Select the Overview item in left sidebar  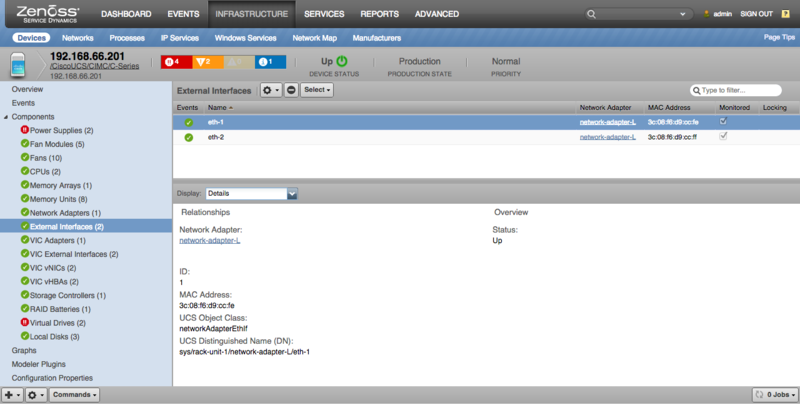click(28, 89)
